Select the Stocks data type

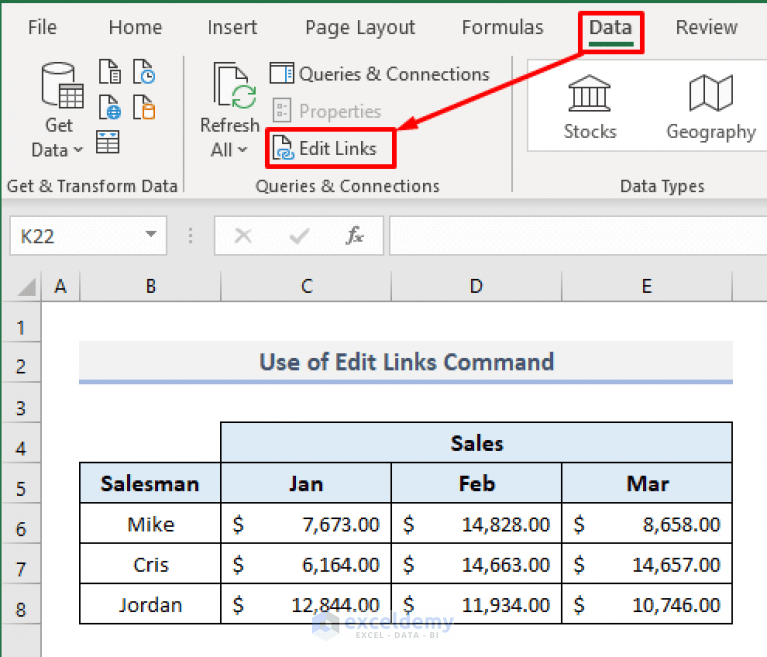click(589, 108)
